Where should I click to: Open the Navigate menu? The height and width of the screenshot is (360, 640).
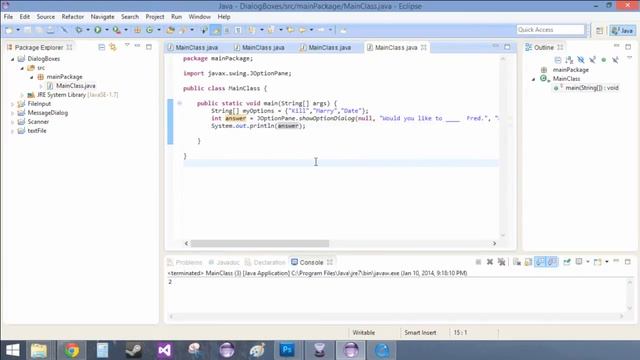point(102,17)
